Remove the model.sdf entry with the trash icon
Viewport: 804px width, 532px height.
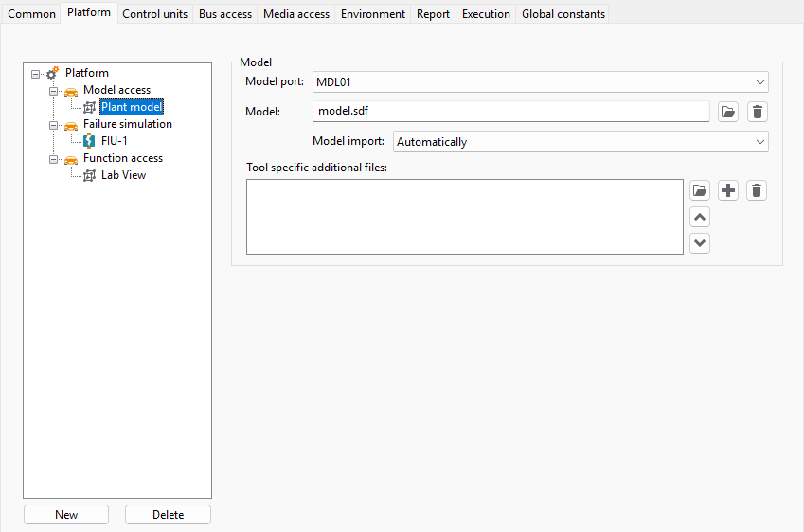click(x=758, y=112)
